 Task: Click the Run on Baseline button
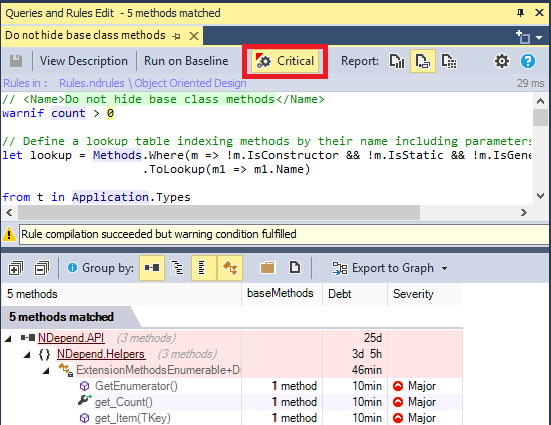pos(186,61)
